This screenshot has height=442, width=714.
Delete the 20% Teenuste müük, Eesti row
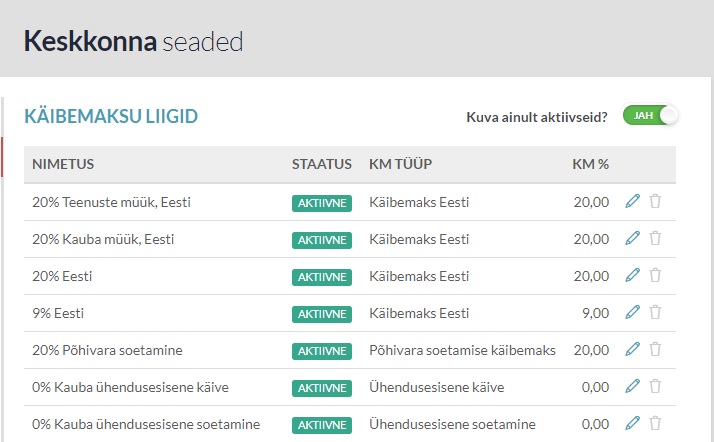point(655,201)
